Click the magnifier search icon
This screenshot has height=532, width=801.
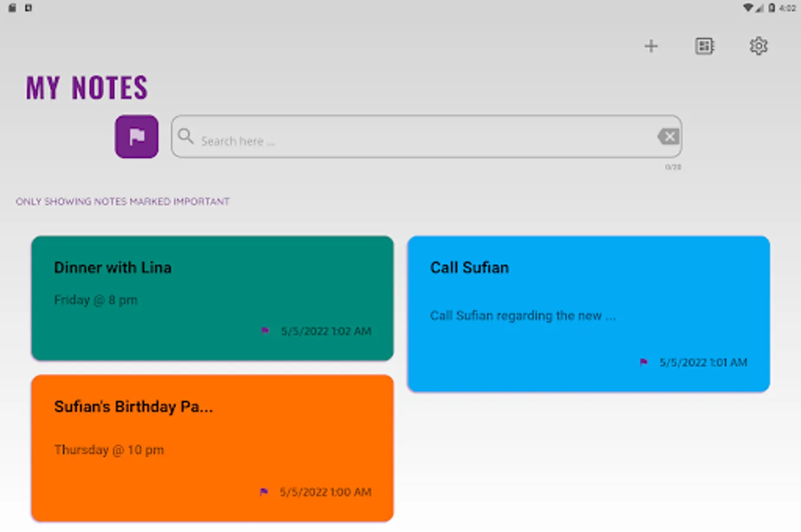pos(186,137)
